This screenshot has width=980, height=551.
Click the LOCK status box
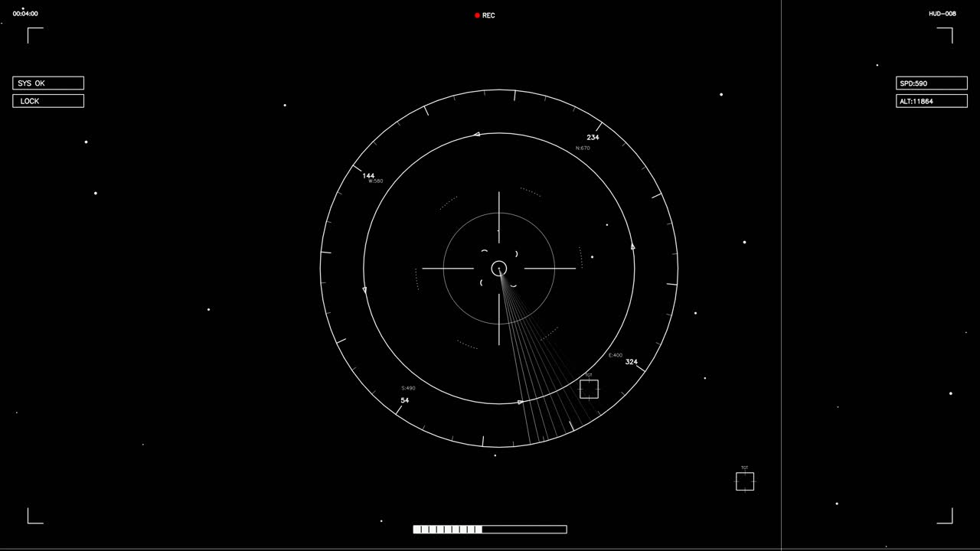(x=48, y=101)
